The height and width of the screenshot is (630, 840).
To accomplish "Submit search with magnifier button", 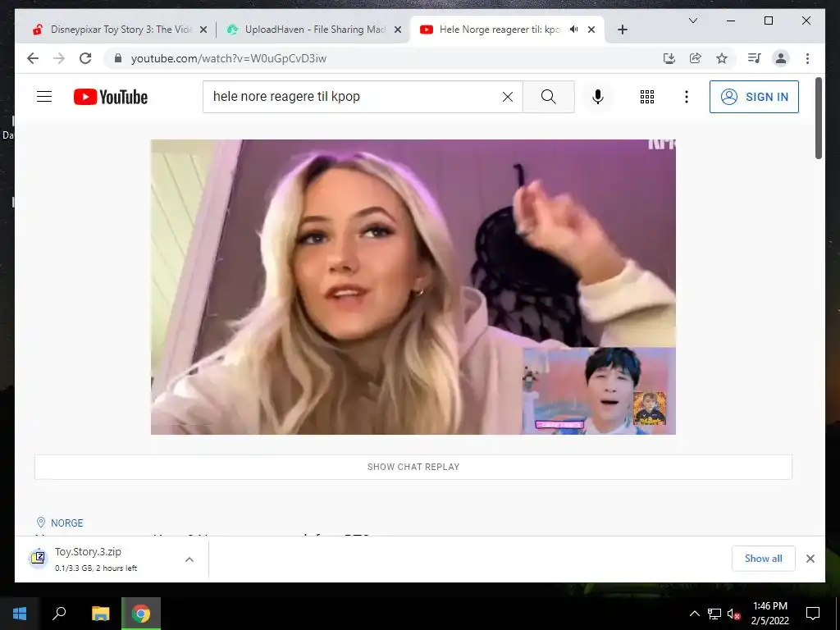I will [548, 97].
